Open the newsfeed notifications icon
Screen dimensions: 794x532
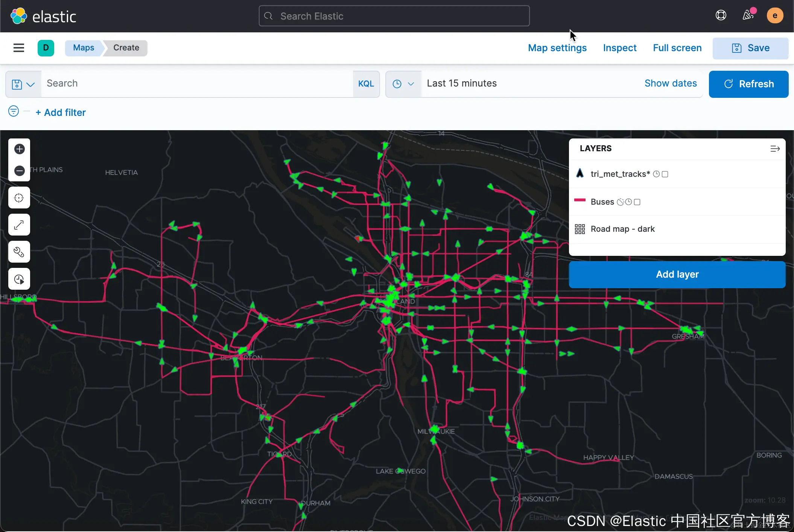[748, 15]
